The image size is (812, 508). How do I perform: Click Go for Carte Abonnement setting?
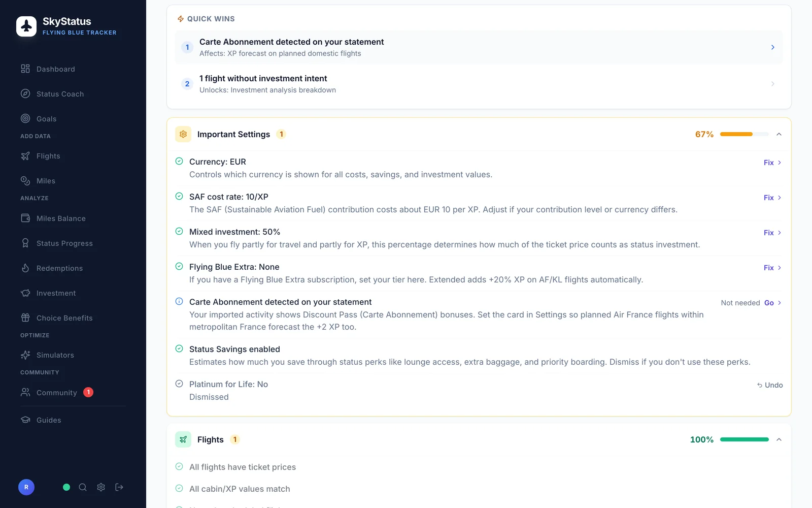(x=773, y=303)
